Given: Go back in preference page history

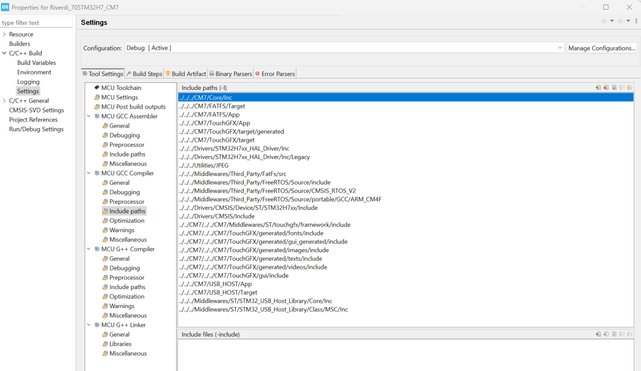Looking at the screenshot, I should [x=604, y=21].
